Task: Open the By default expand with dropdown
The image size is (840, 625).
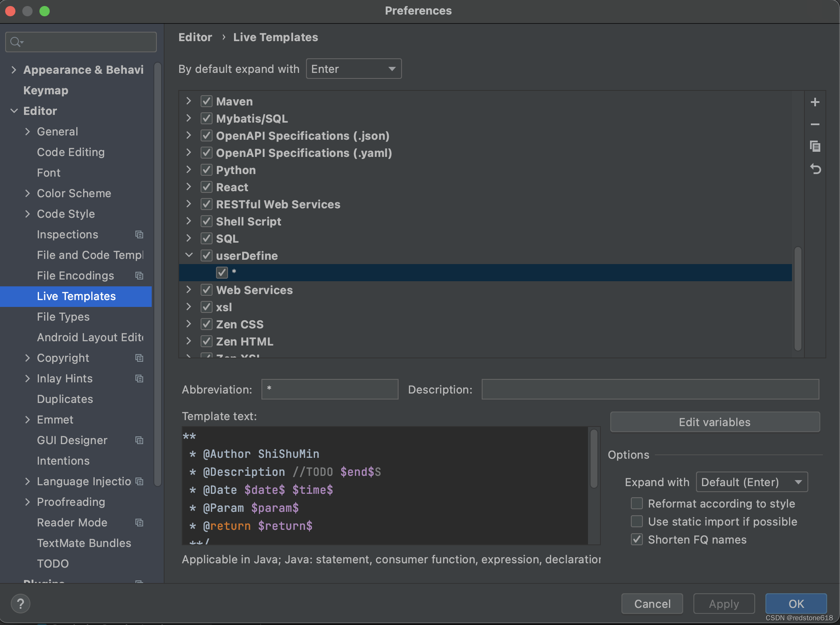Action: coord(354,69)
